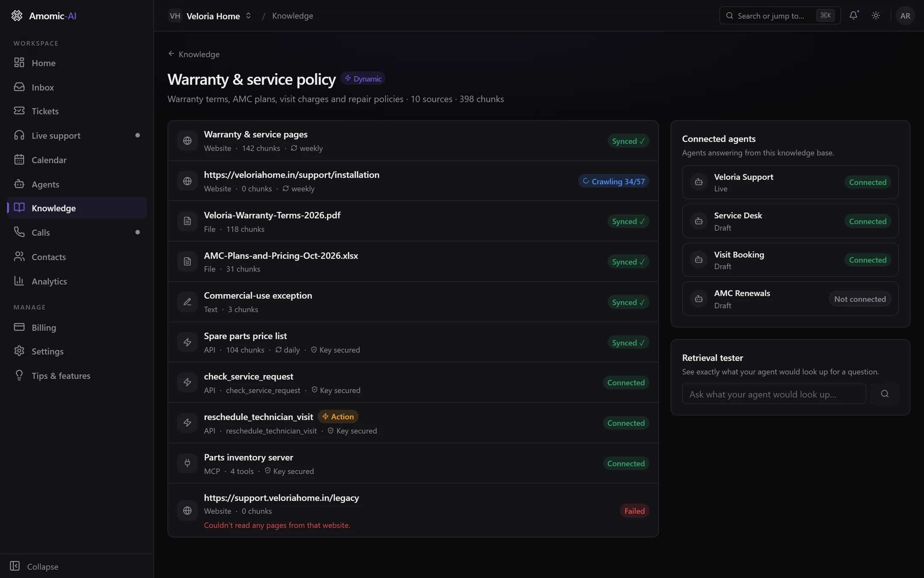Open Agents page from sidebar

click(77, 184)
